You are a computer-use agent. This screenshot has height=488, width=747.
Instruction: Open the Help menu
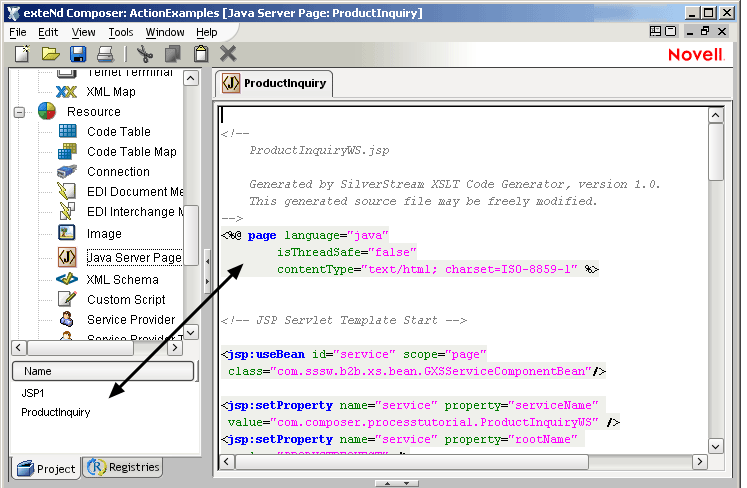(x=207, y=32)
